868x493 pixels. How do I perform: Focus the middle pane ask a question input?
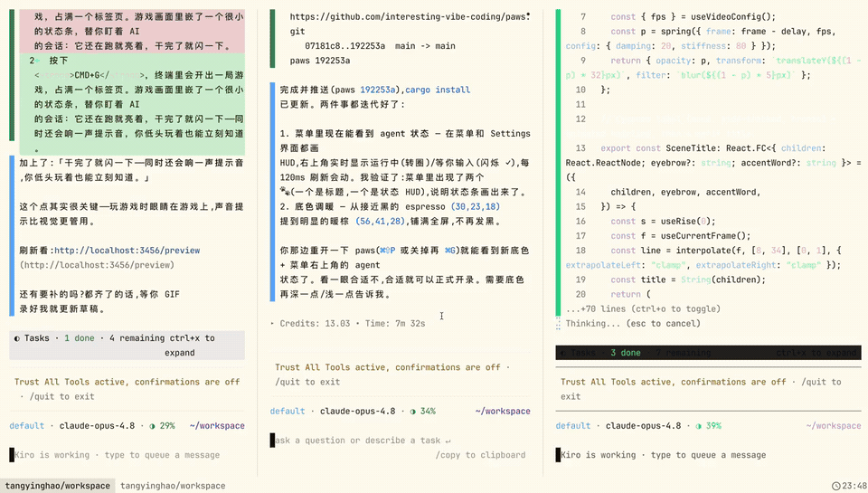tap(400, 441)
